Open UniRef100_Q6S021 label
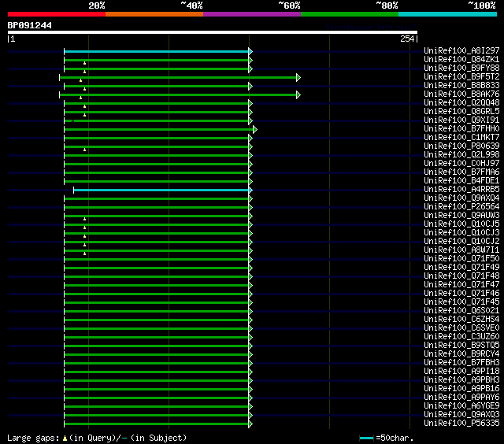Screen dimensions: 504x444 point(461,311)
